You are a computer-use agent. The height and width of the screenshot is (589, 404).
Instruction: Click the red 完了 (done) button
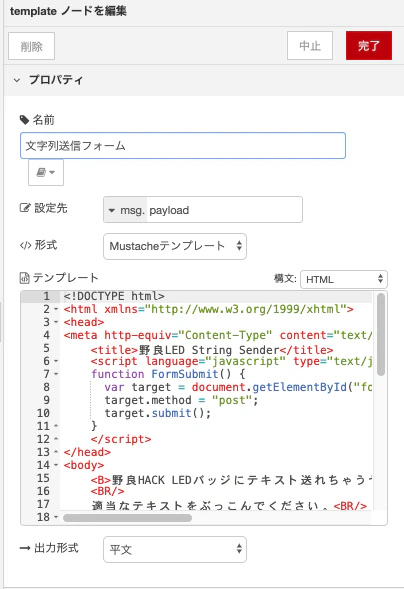(x=369, y=46)
